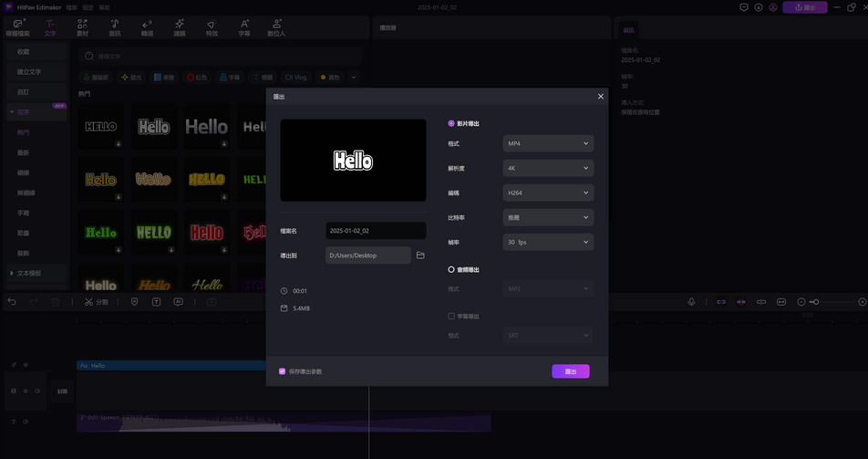This screenshot has height=459, width=868.
Task: Open the 濾鏡 (Filters) panel icon
Action: point(180,27)
